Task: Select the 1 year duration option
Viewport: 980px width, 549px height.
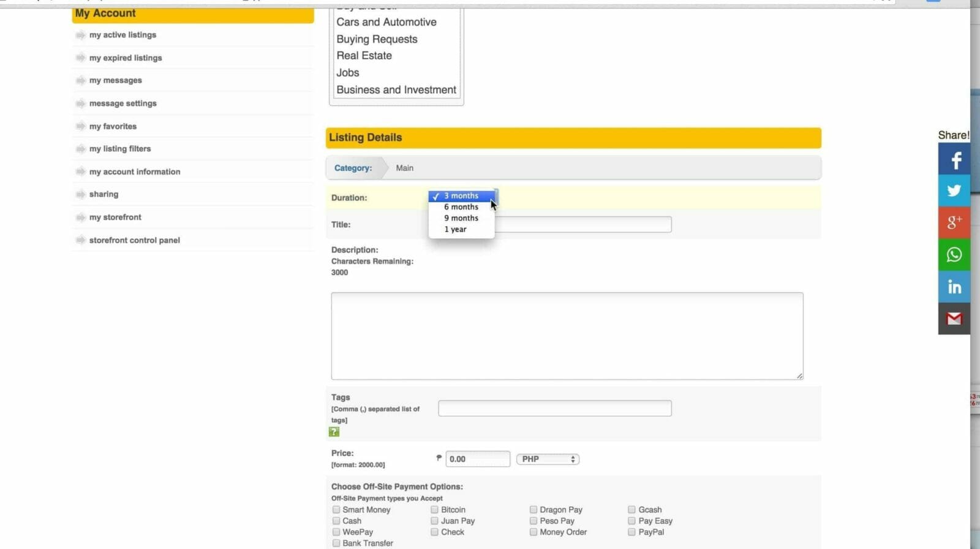Action: click(x=455, y=229)
